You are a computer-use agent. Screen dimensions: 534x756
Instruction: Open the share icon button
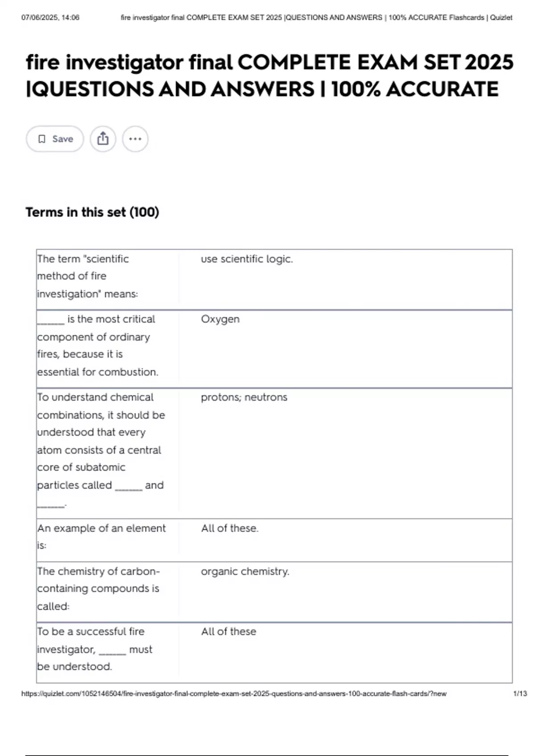click(103, 139)
